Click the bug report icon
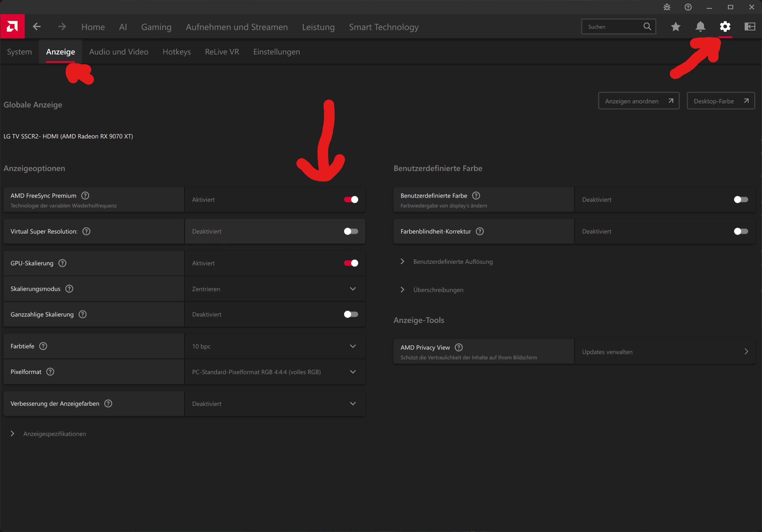This screenshot has height=532, width=762. [667, 7]
